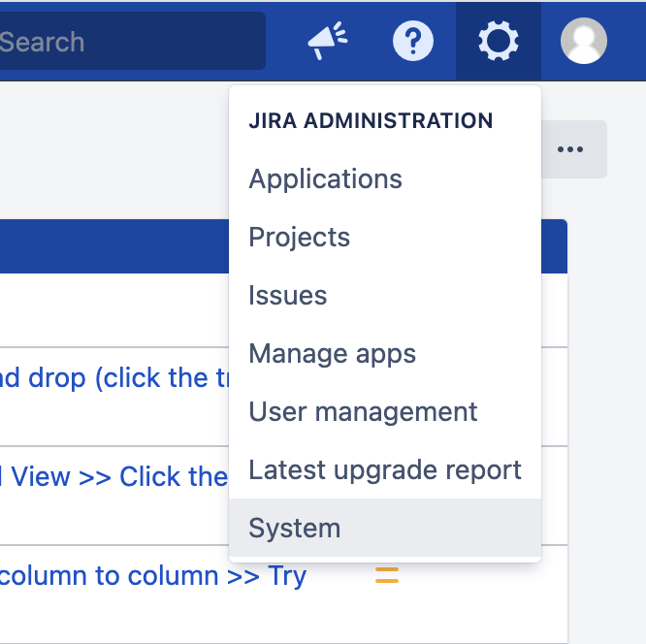Viewport: 646px width, 644px height.
Task: Choose Issues from the admin dropdown
Action: coord(385,295)
